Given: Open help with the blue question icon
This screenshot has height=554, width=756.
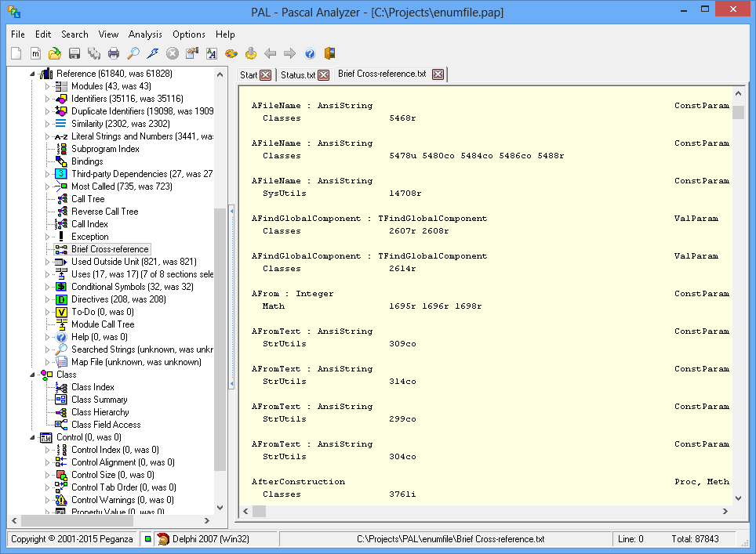Looking at the screenshot, I should (x=310, y=53).
